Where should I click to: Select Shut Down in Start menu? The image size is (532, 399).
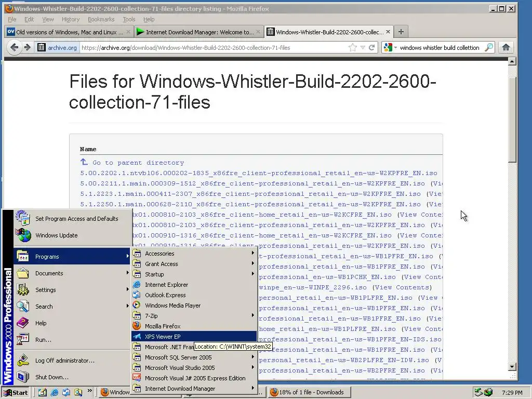(73, 377)
